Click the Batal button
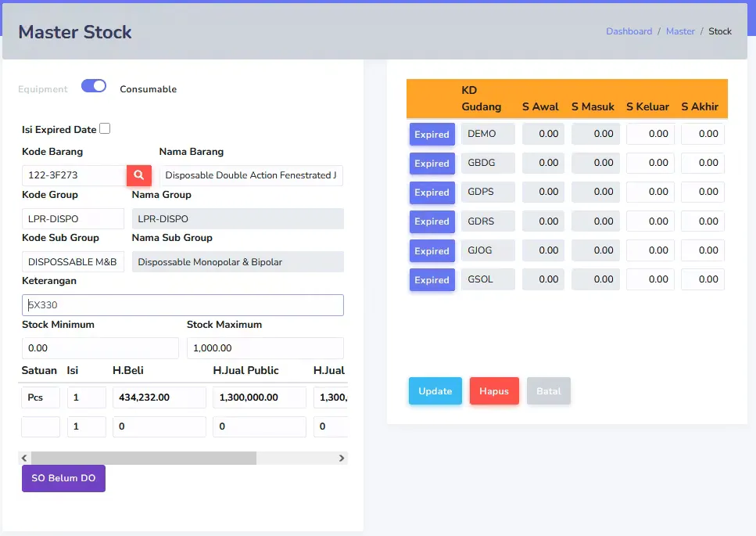This screenshot has width=756, height=536. [x=549, y=390]
